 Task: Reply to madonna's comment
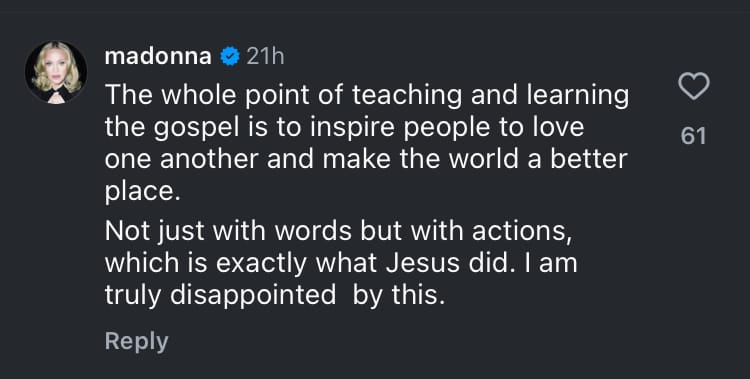136,342
